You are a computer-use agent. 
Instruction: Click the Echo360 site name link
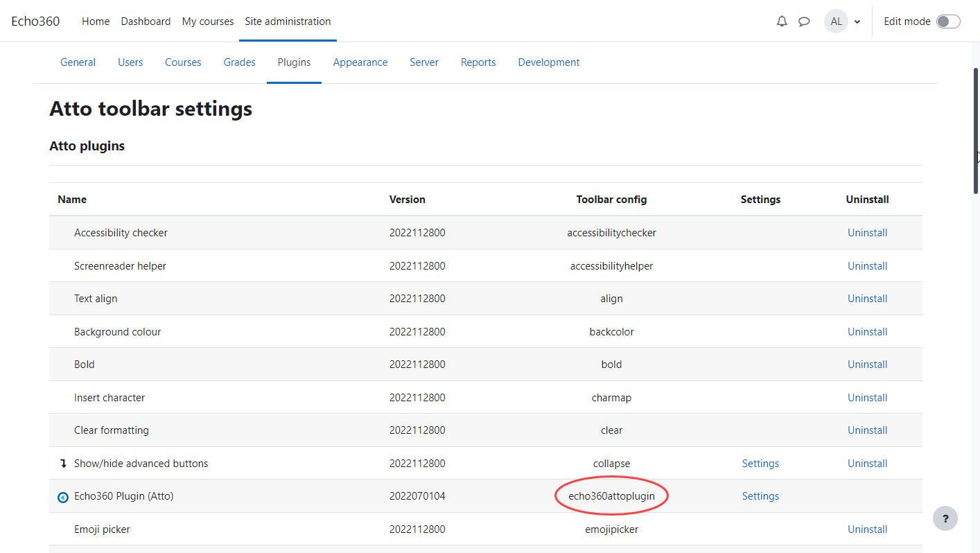[35, 21]
